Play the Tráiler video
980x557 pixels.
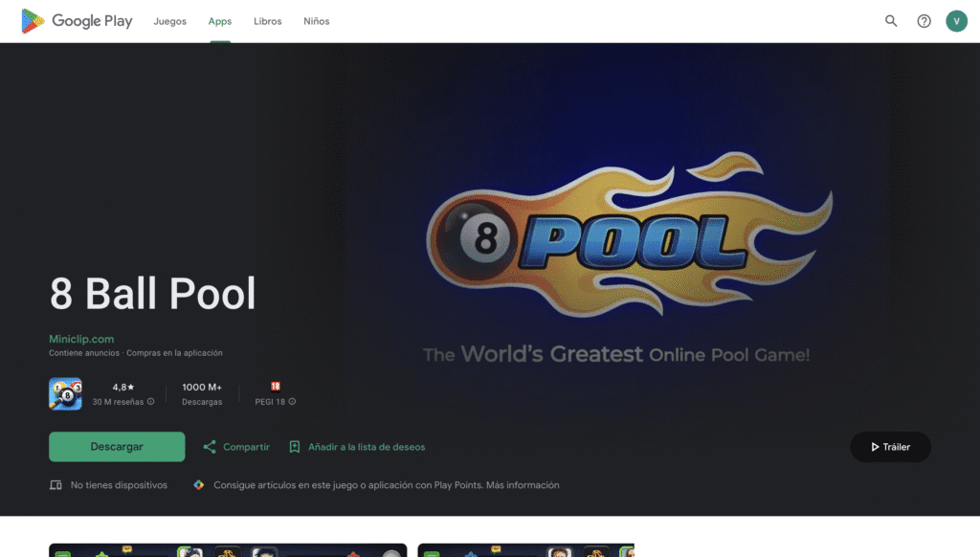pos(890,447)
